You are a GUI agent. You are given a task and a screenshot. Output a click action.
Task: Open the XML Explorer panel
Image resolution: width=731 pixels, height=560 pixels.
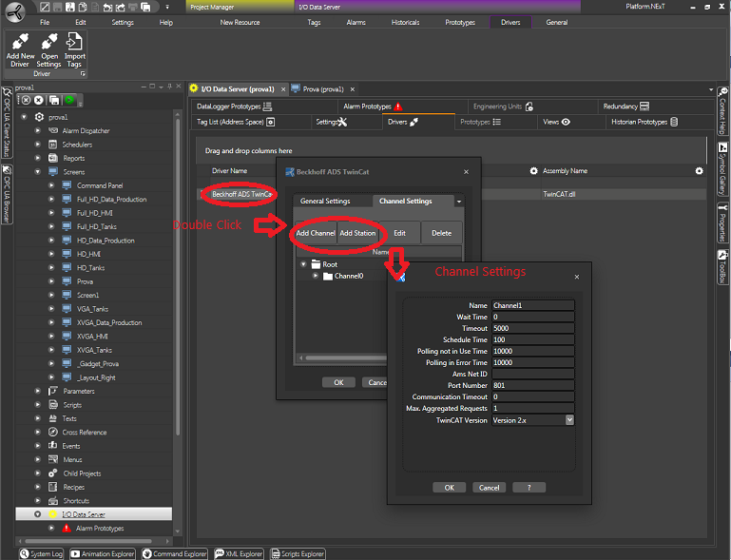pyautogui.click(x=239, y=554)
